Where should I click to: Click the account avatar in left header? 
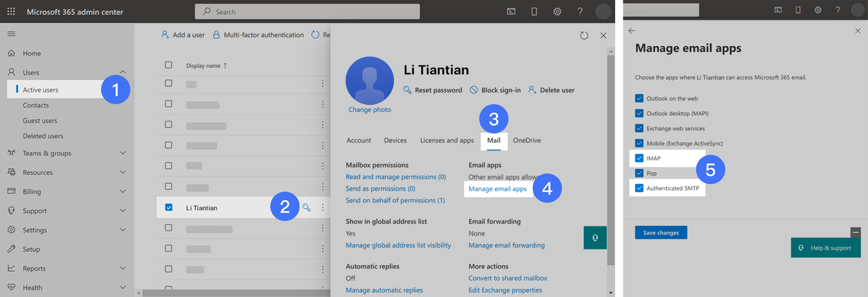pos(603,12)
